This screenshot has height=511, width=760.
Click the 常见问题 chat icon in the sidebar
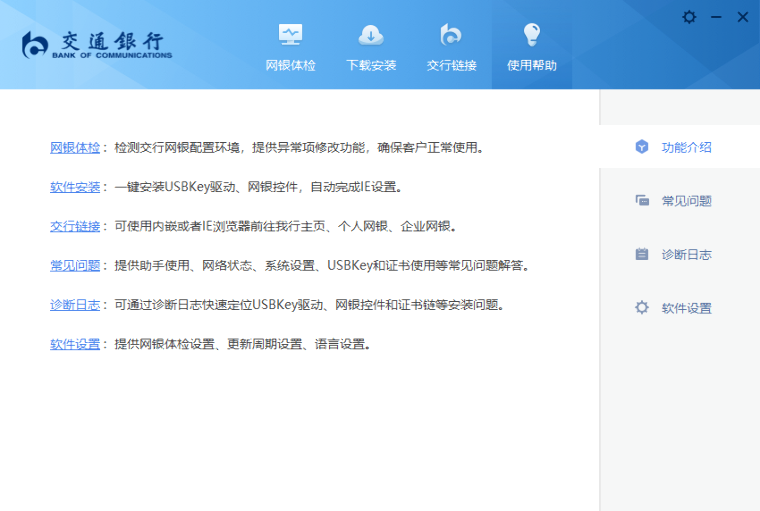click(642, 200)
